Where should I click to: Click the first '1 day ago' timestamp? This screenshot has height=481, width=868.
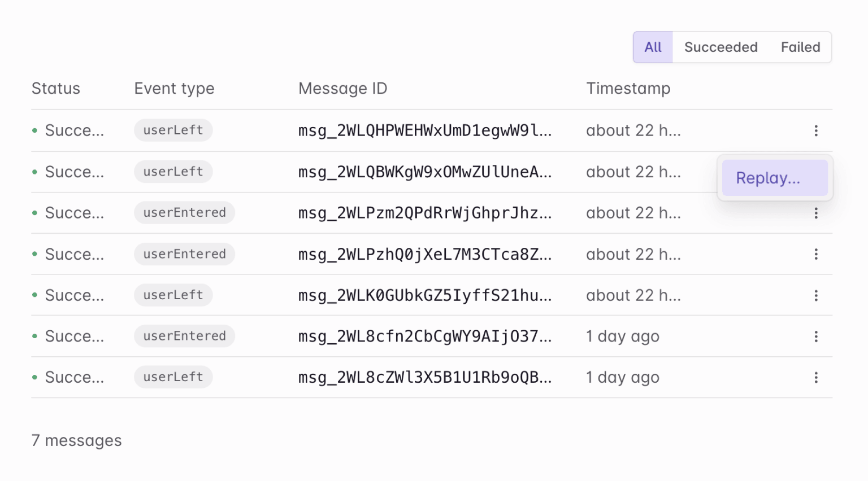coord(622,336)
